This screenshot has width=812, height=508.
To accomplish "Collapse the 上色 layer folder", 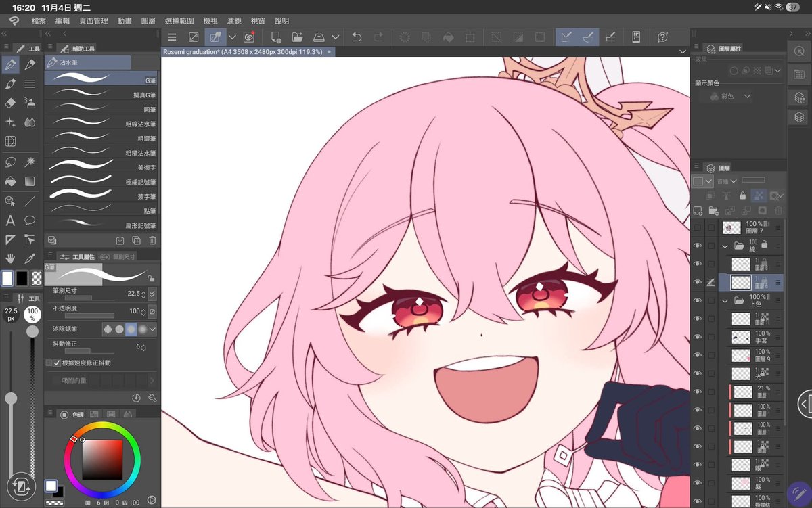I will tap(725, 300).
